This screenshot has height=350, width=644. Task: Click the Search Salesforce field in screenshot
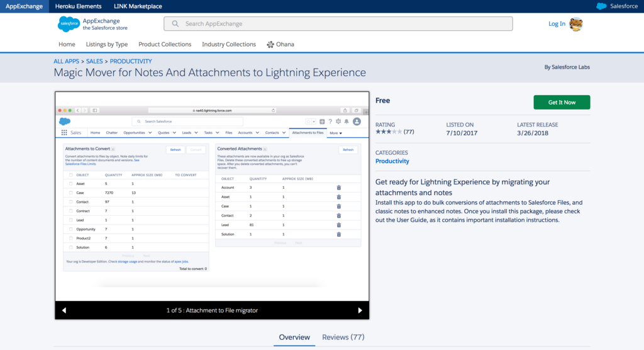coord(187,121)
